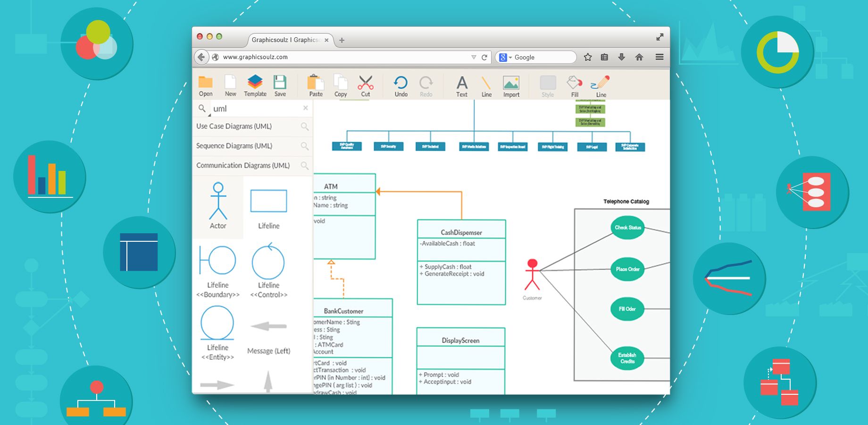Click the Place Order use case

click(x=627, y=269)
